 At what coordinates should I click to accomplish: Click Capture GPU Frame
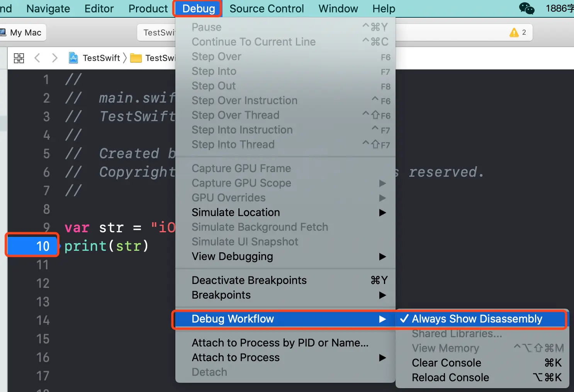(x=285, y=169)
